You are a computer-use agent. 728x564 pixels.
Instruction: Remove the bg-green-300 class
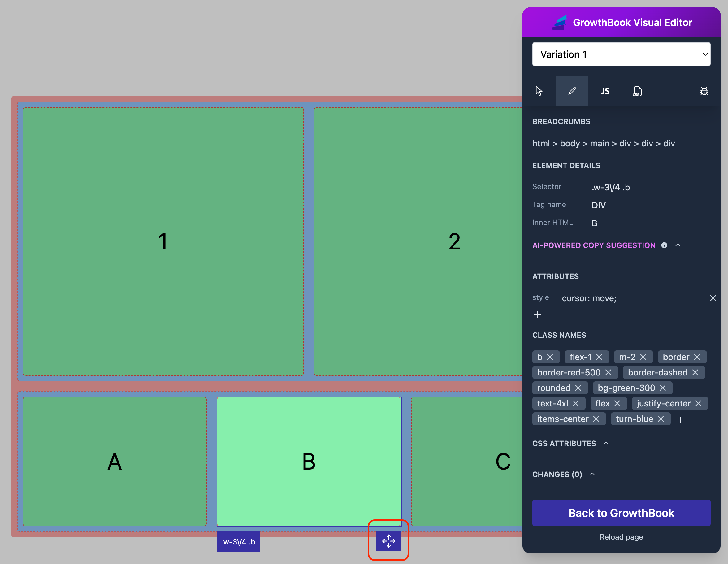[x=663, y=388]
